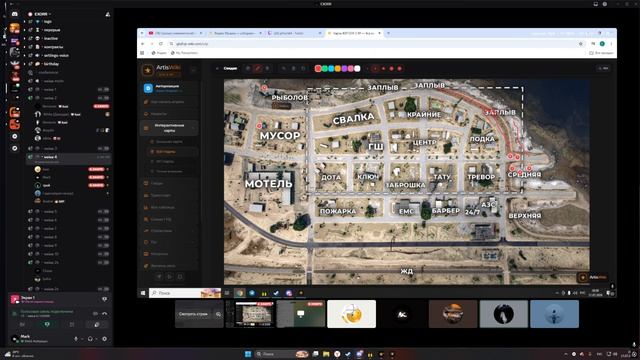Pick the orange color swatch
640x360 pixels.
click(338, 69)
